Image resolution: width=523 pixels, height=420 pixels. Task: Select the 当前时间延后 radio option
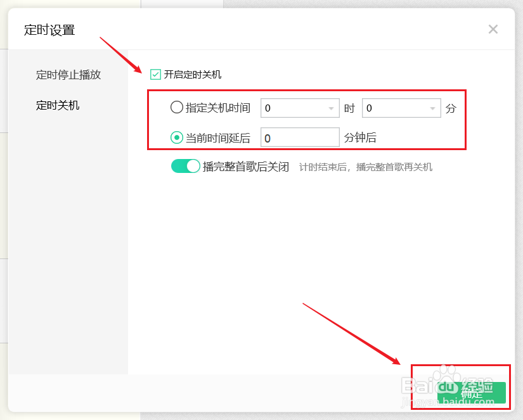tap(176, 137)
